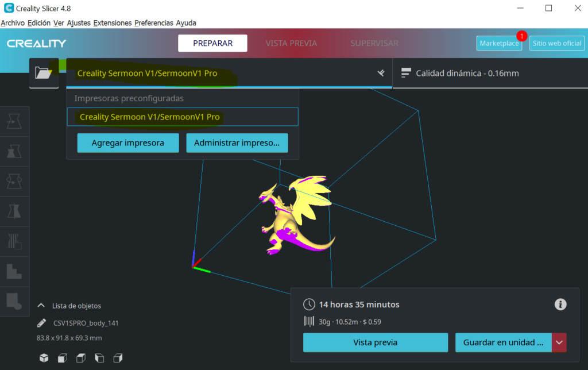Switch to the front view cube icon

(x=62, y=358)
